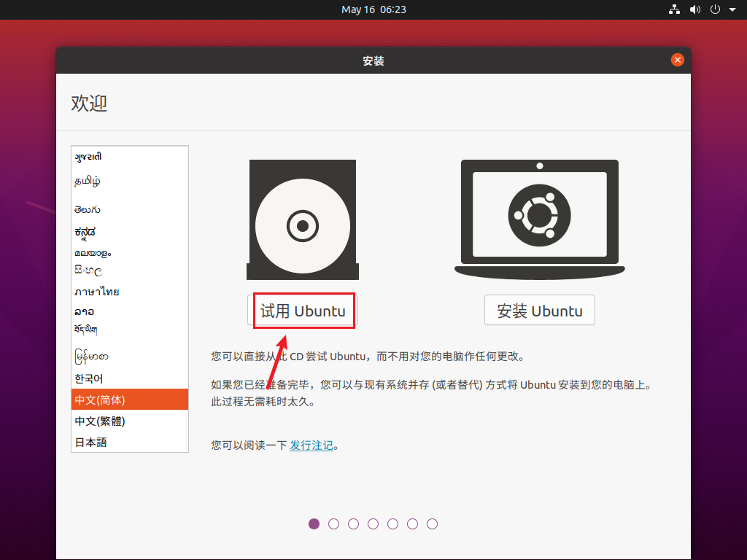
Task: Click the power icon in top bar
Action: [x=715, y=9]
